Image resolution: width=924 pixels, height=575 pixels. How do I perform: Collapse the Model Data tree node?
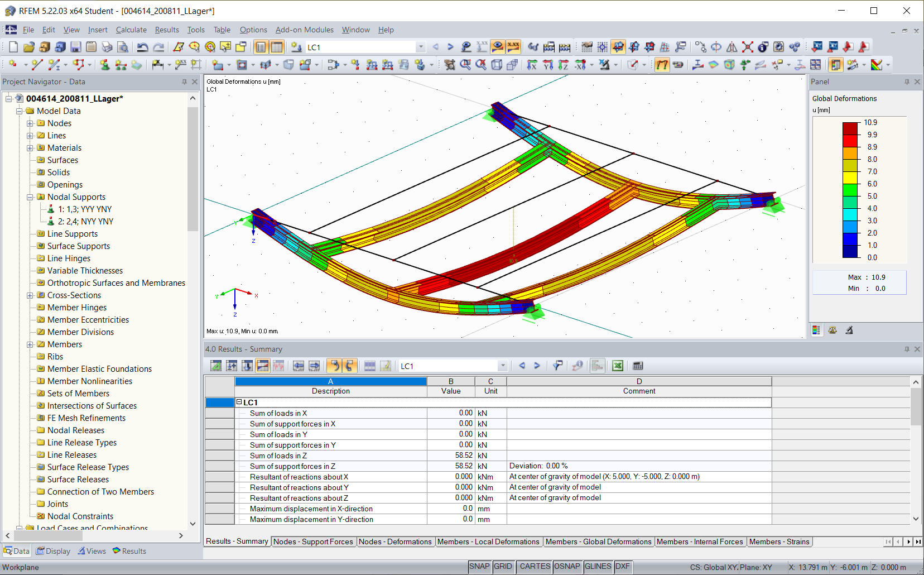(x=20, y=111)
